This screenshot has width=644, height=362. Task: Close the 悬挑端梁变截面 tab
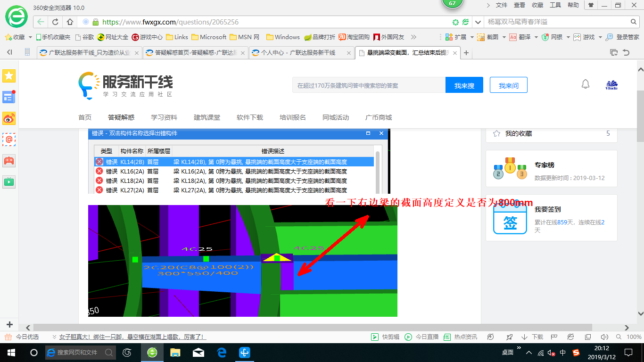coord(455,53)
